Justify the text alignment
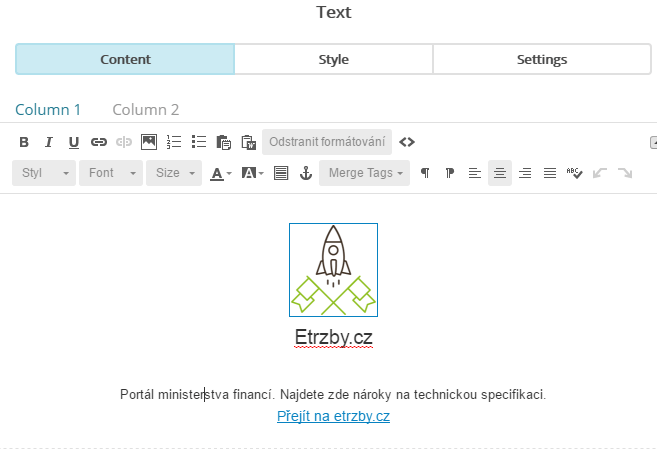Viewport: 657px width, 453px height. click(549, 173)
